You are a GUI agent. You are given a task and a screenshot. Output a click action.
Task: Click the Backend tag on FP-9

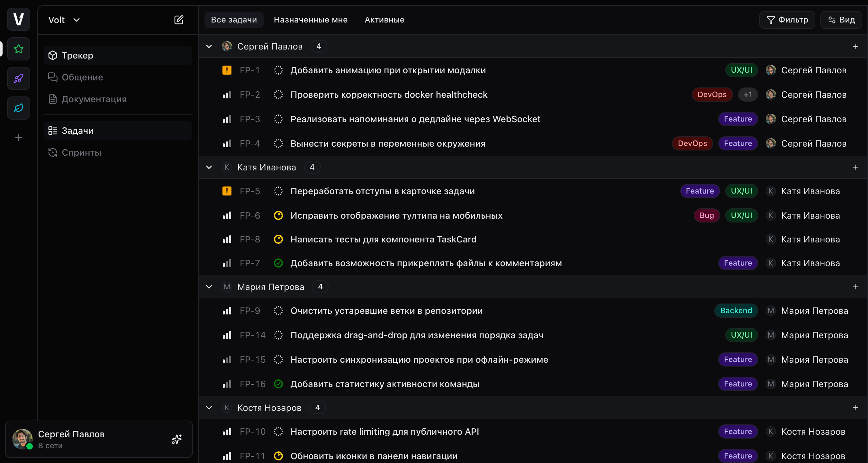[x=736, y=310]
